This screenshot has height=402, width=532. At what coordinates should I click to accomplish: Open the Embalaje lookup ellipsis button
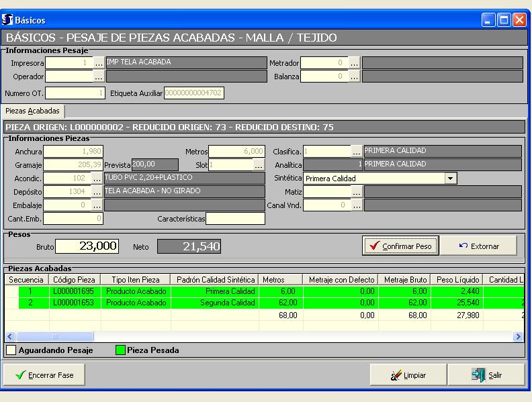(98, 205)
